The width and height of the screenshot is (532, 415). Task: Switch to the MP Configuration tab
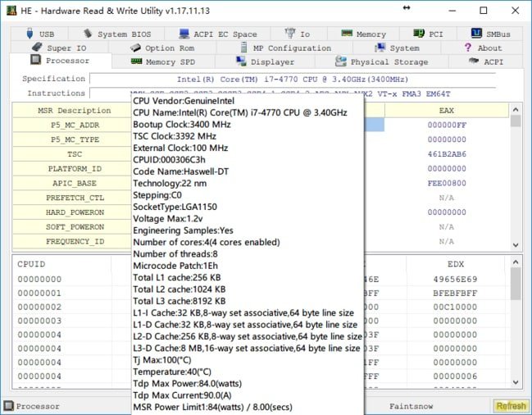(291, 48)
